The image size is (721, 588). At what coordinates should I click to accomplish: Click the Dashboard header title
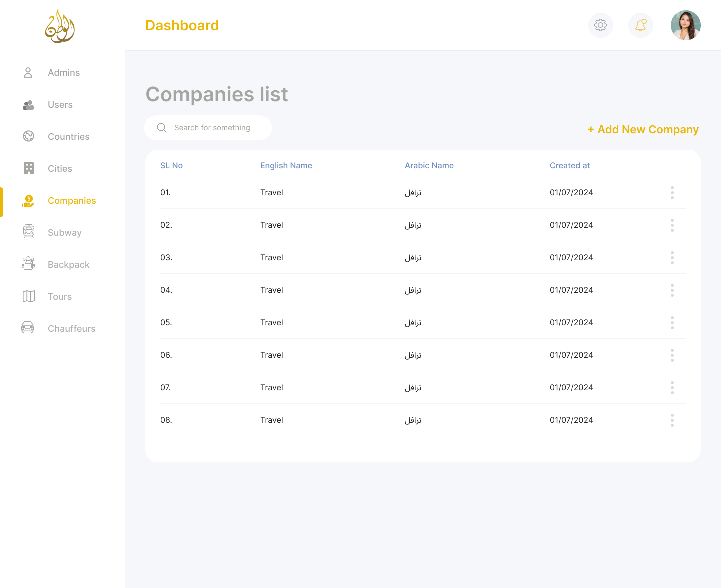[182, 25]
